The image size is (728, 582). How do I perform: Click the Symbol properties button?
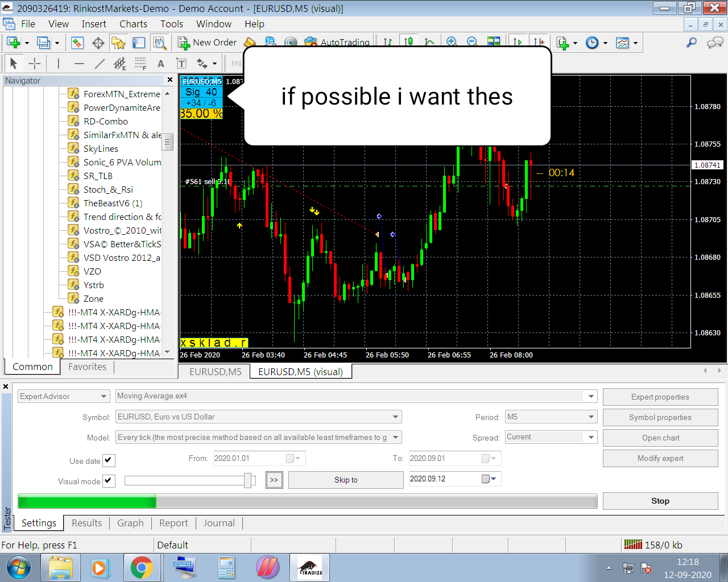(660, 417)
